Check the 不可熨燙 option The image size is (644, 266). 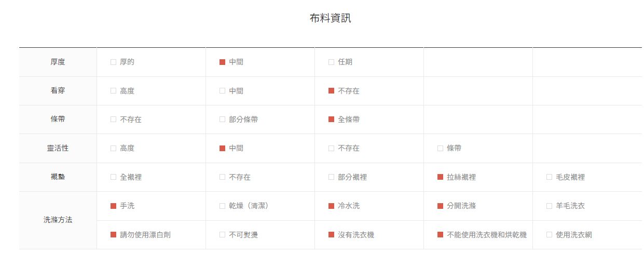pyautogui.click(x=222, y=235)
